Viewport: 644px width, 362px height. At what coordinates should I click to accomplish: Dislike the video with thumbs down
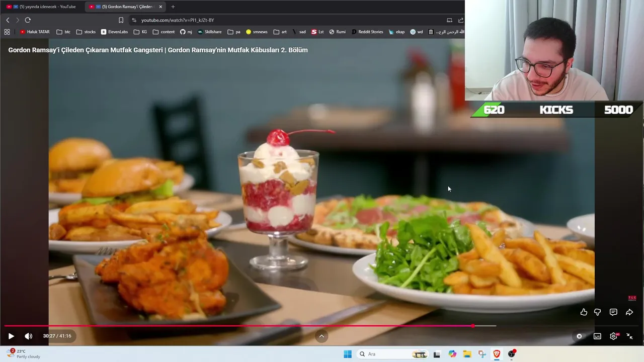[597, 312]
